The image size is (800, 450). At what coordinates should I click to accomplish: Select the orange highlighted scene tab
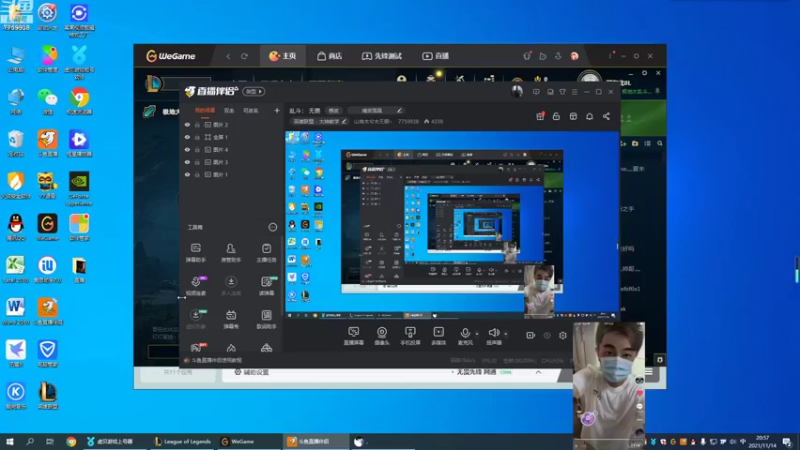205,110
